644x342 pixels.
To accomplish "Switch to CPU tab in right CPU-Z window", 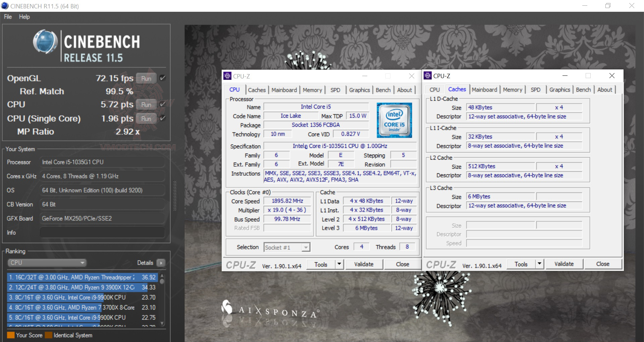I will [x=435, y=90].
